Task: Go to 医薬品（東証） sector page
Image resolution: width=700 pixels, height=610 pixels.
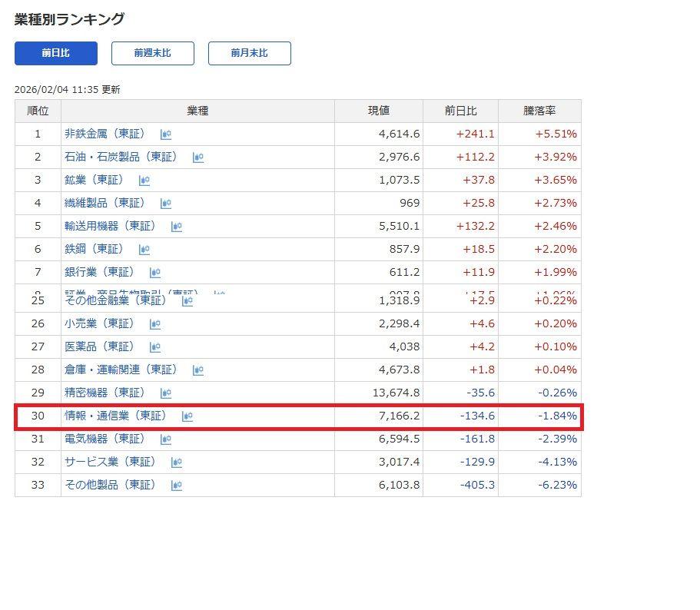Action: click(x=99, y=346)
